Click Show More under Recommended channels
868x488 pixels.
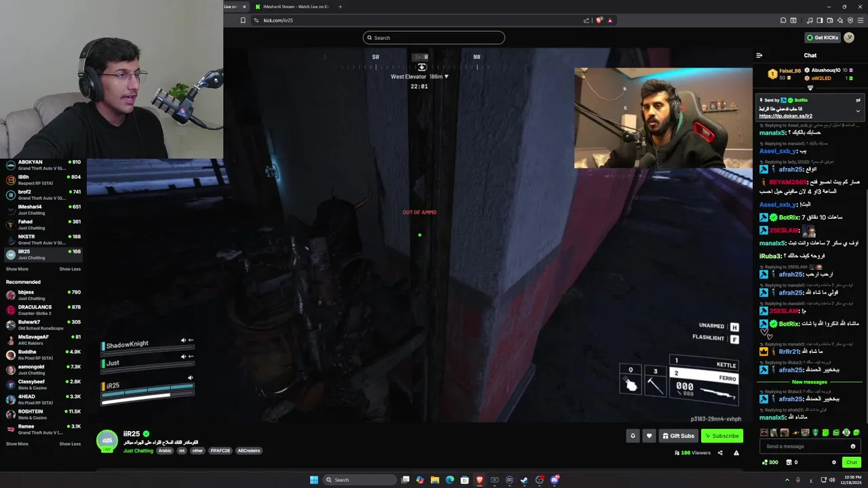coord(17,444)
